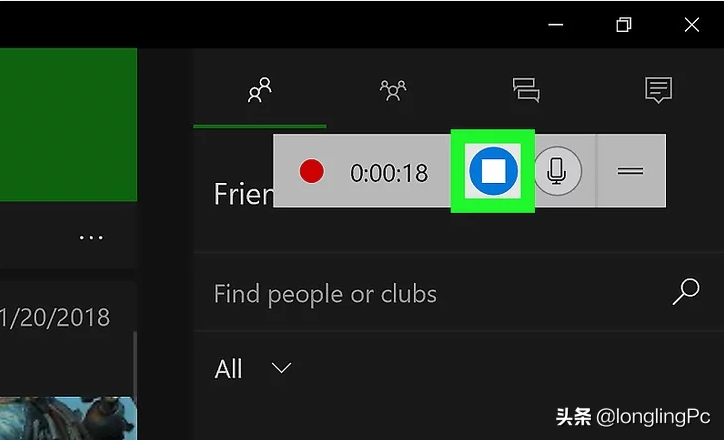Open the game thumbnail image
Viewport: 724px width, 440px height.
[68, 418]
